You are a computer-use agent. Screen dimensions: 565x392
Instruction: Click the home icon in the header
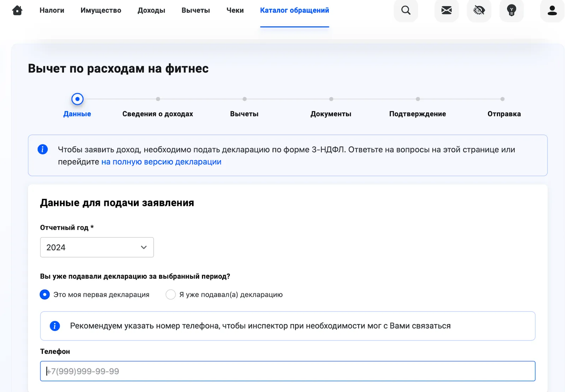click(x=17, y=11)
